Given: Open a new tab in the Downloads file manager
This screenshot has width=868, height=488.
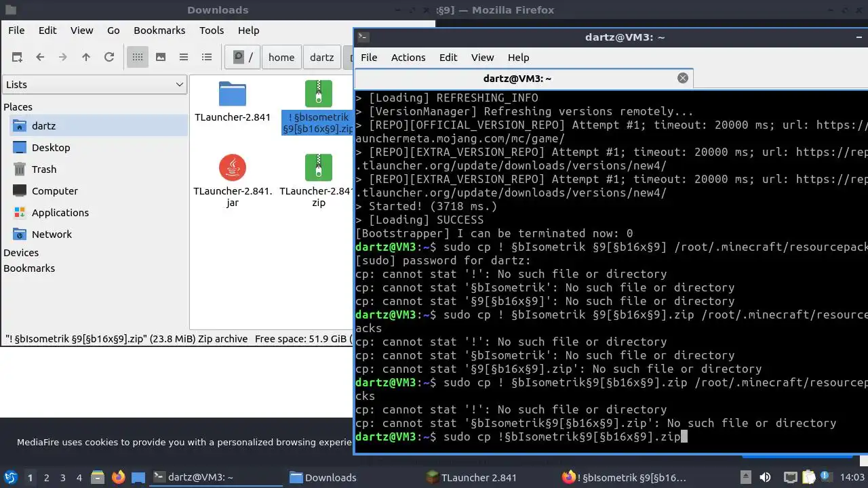Looking at the screenshot, I should coord(17,58).
